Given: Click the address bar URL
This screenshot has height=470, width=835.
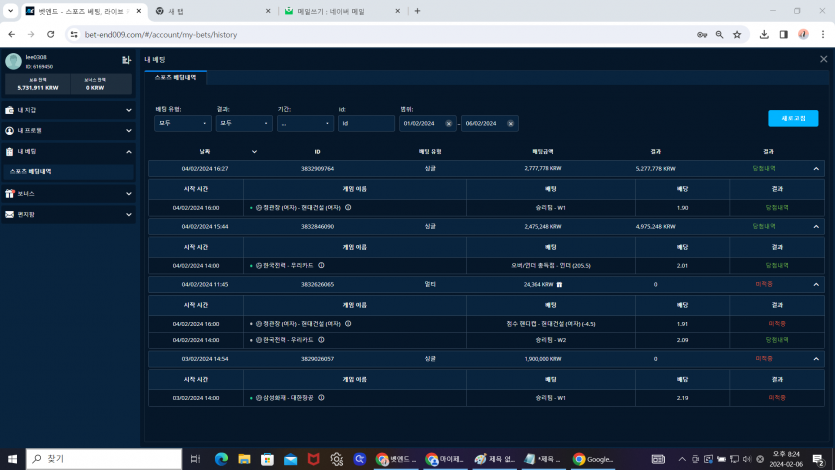Looking at the screenshot, I should pyautogui.click(x=161, y=35).
